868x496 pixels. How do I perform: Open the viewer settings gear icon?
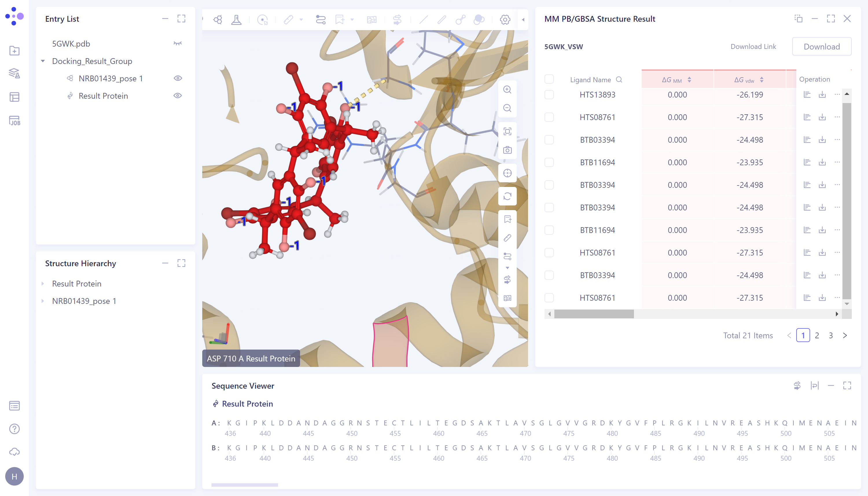(x=505, y=19)
